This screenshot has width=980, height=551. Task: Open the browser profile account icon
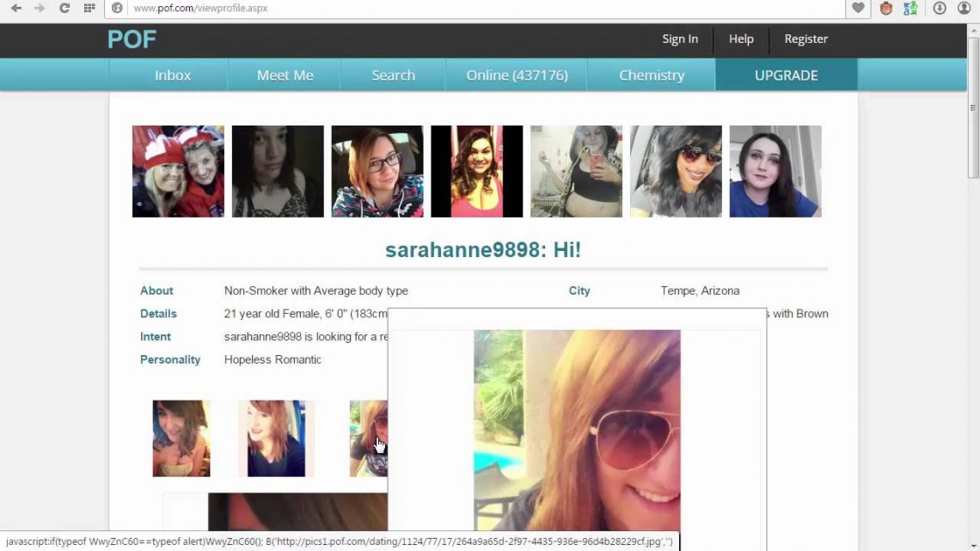[x=965, y=9]
